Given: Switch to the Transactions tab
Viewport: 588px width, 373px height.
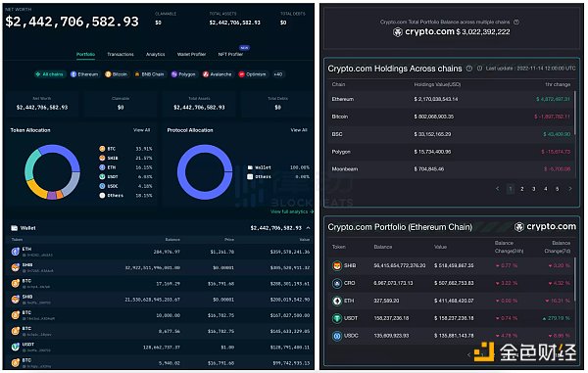Looking at the screenshot, I should 121,54.
